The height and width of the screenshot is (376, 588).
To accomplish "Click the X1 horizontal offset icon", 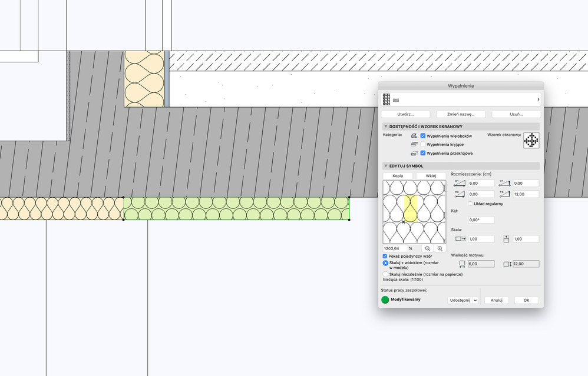I will pos(460,183).
